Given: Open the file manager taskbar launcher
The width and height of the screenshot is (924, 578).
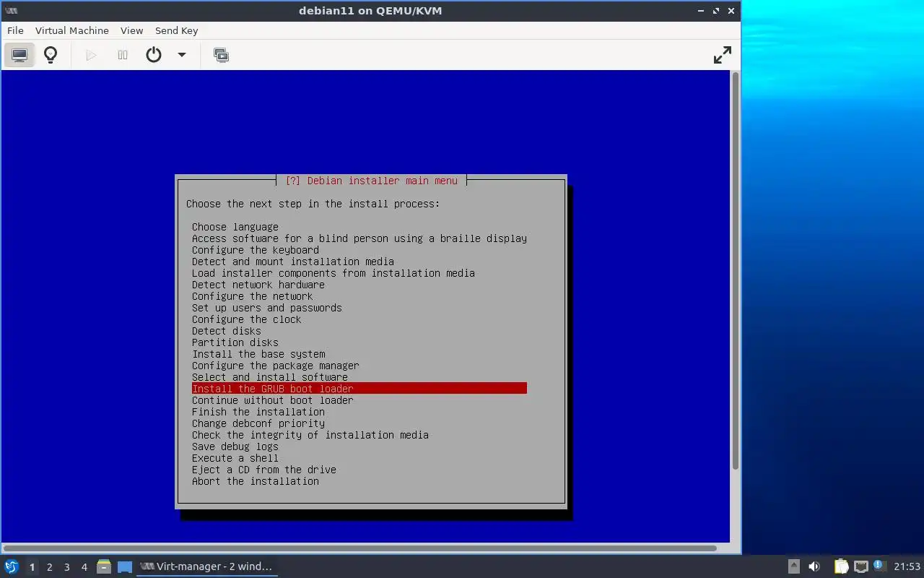Looking at the screenshot, I should click(x=104, y=567).
